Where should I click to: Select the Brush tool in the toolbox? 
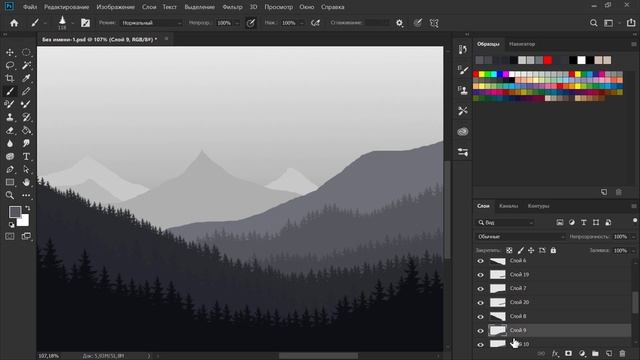point(10,91)
